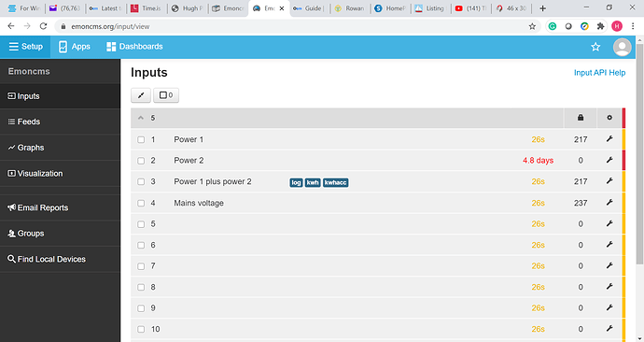Open wrench settings for Power 1 input

[609, 139]
